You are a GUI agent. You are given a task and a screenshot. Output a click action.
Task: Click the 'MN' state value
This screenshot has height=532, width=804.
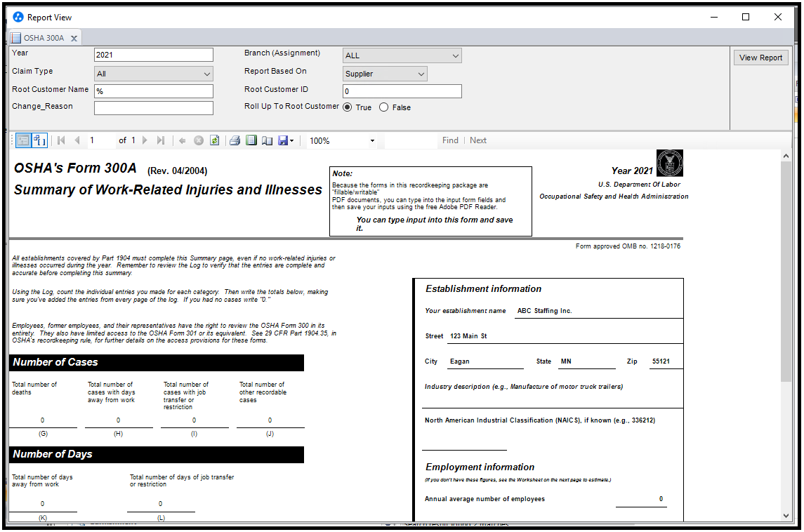pos(566,361)
